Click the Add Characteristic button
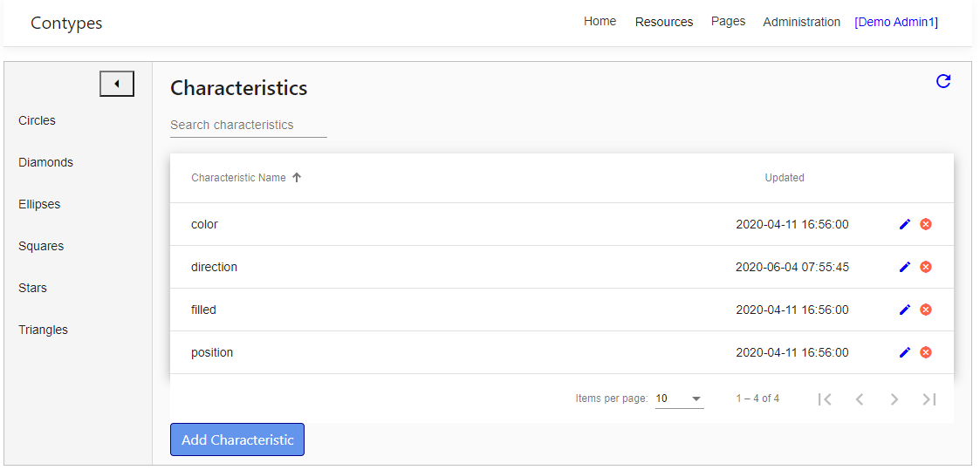980x470 pixels. click(236, 439)
